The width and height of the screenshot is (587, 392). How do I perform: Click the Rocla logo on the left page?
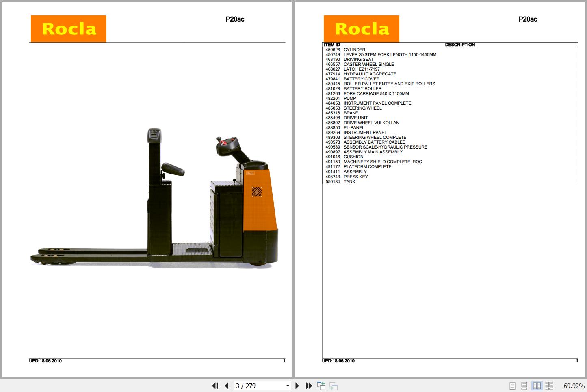pyautogui.click(x=68, y=28)
